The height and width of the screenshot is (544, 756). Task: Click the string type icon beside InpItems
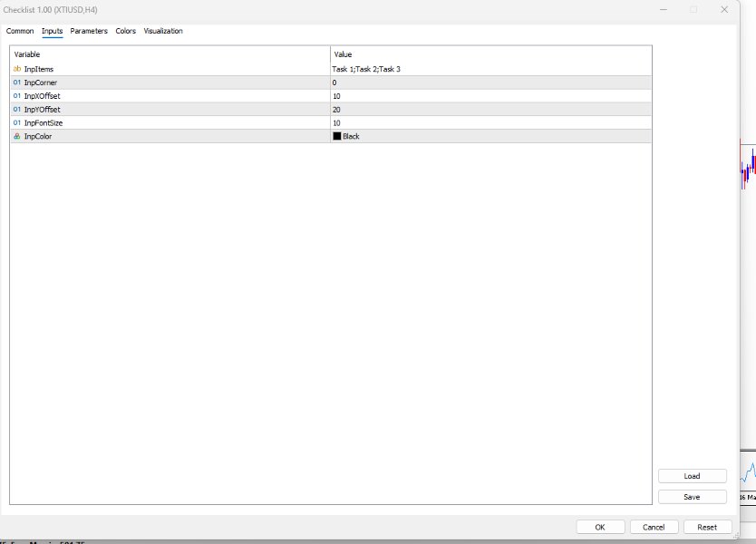pos(17,69)
